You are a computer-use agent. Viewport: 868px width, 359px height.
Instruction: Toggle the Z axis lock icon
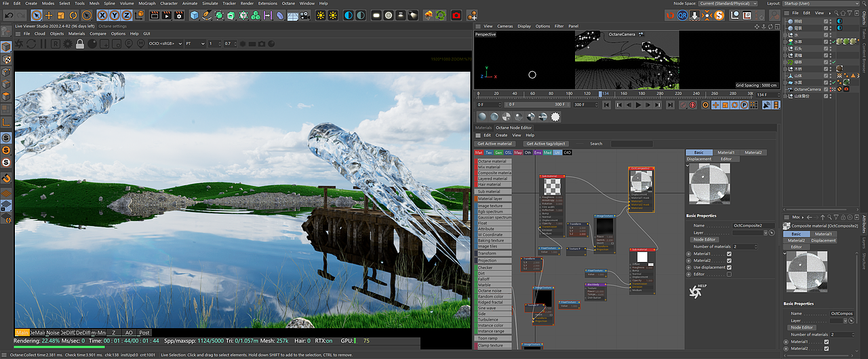[x=126, y=15]
